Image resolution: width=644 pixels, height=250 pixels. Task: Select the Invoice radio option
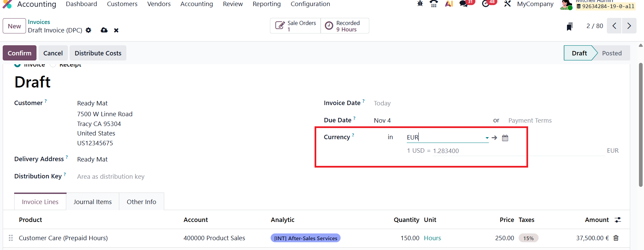pos(18,65)
